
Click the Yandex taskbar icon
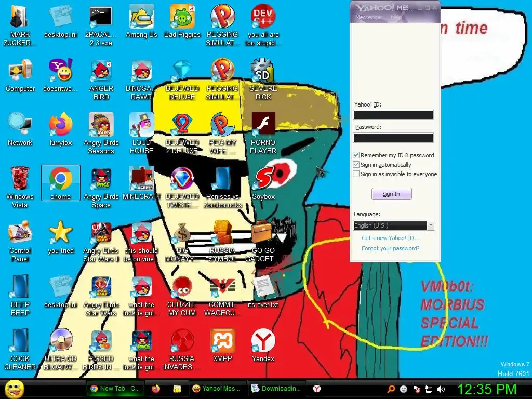pos(316,389)
